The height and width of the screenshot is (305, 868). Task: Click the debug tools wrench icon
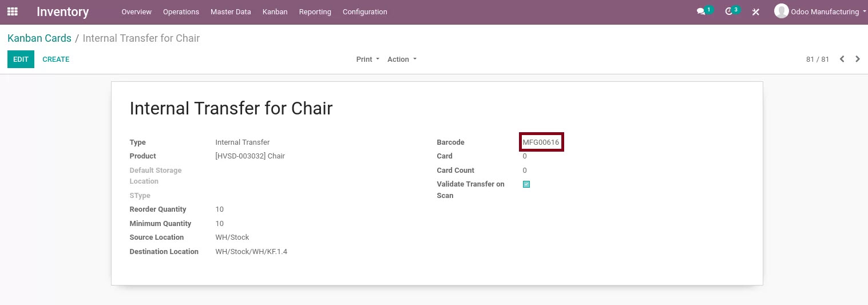(x=755, y=11)
